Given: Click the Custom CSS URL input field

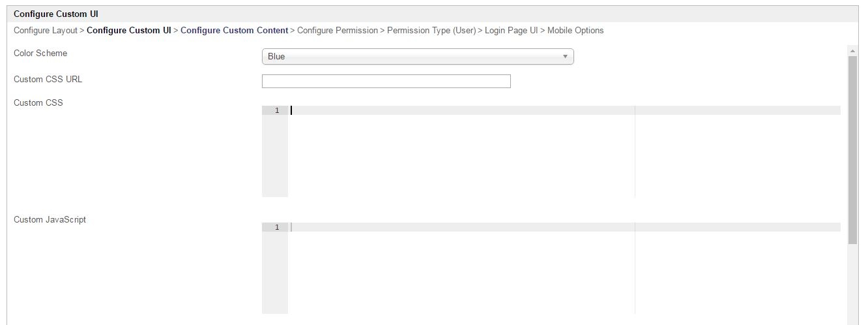Looking at the screenshot, I should click(386, 82).
